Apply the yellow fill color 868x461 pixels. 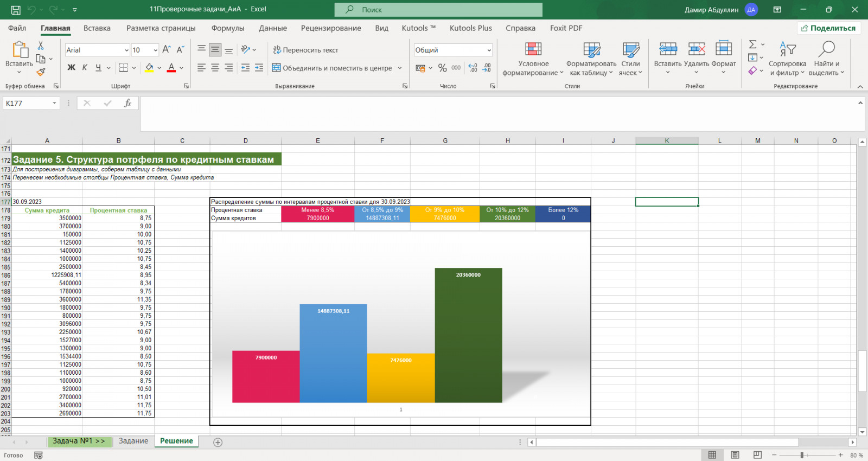coord(149,68)
